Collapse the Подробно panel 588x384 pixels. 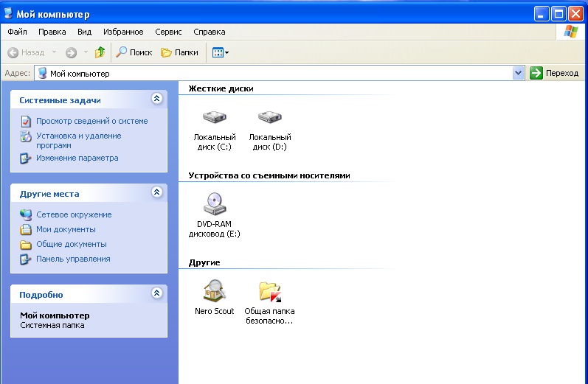pyautogui.click(x=156, y=293)
